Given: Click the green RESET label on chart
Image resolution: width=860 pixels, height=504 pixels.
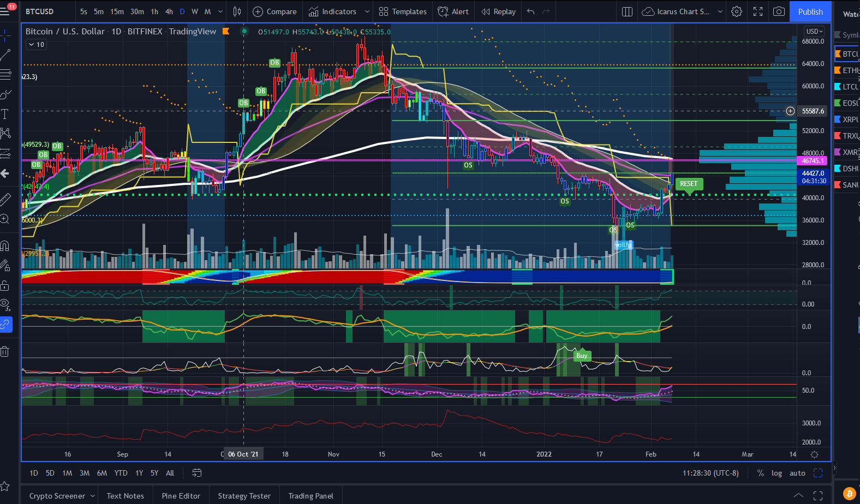Looking at the screenshot, I should (689, 184).
